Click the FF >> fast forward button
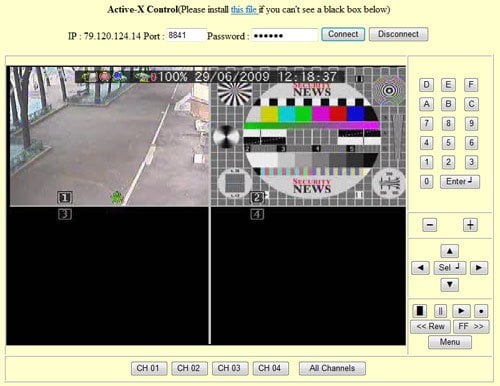500x386 pixels. click(471, 326)
